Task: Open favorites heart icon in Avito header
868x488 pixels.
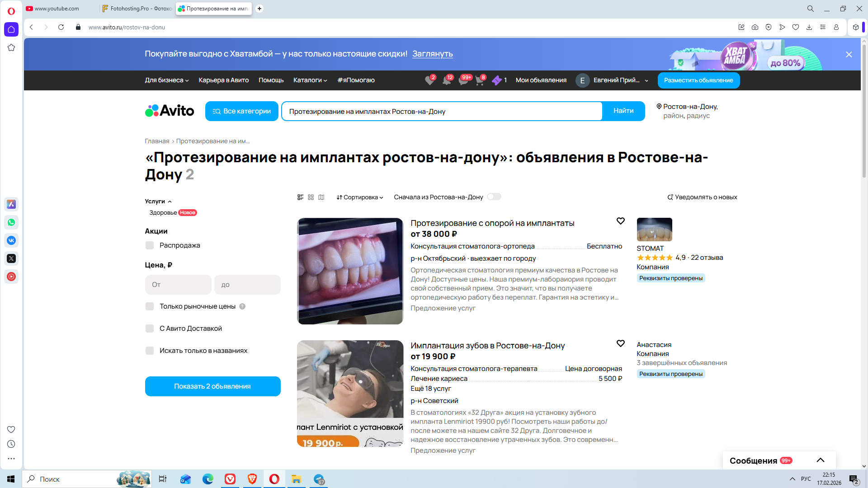Action: 429,80
